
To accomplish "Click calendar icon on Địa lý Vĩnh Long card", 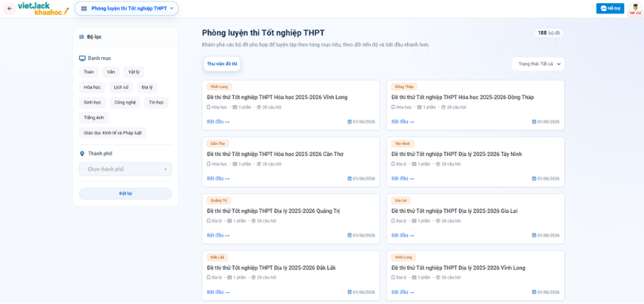I will coord(534,292).
